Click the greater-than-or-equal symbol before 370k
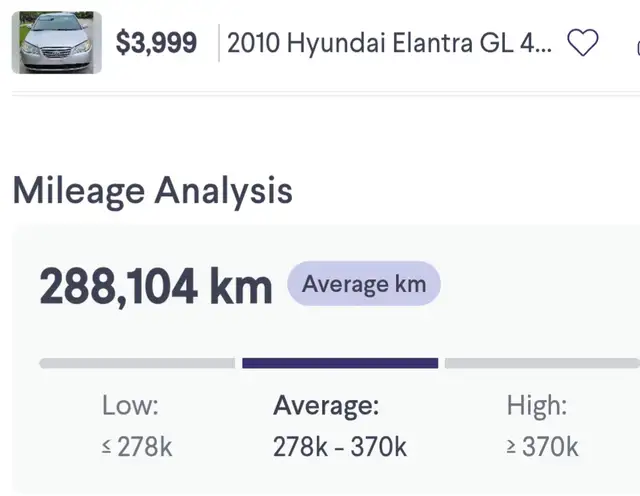This screenshot has height=496, width=640. 511,447
